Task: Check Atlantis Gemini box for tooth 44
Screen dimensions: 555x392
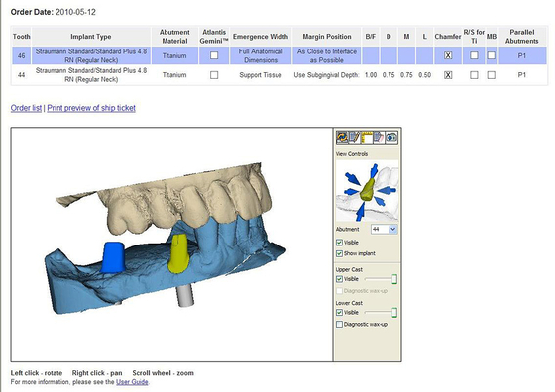Action: (x=214, y=75)
